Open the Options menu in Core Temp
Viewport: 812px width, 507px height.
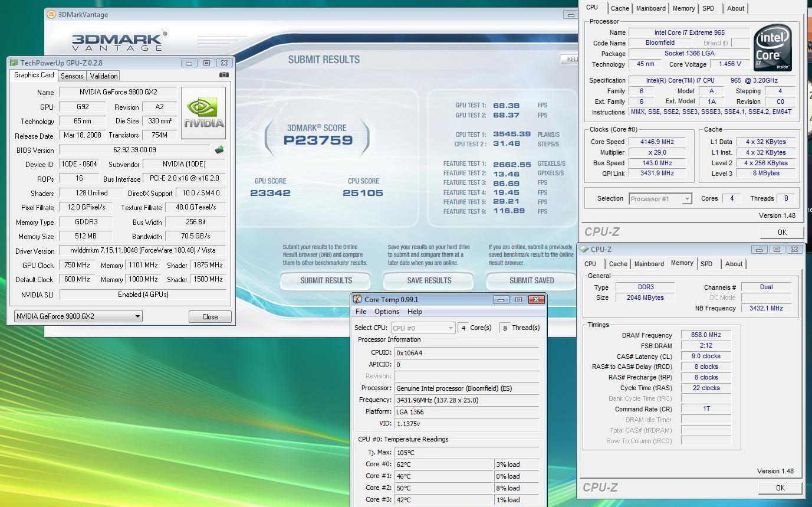point(387,312)
